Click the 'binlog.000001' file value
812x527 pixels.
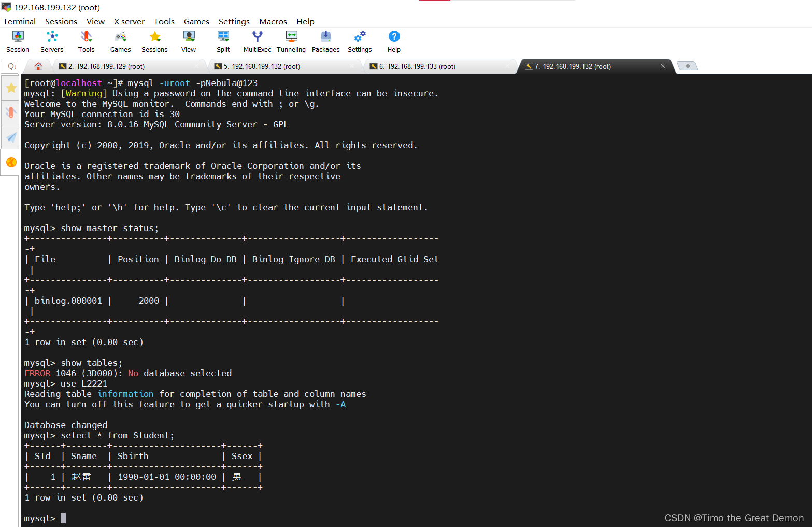point(68,301)
